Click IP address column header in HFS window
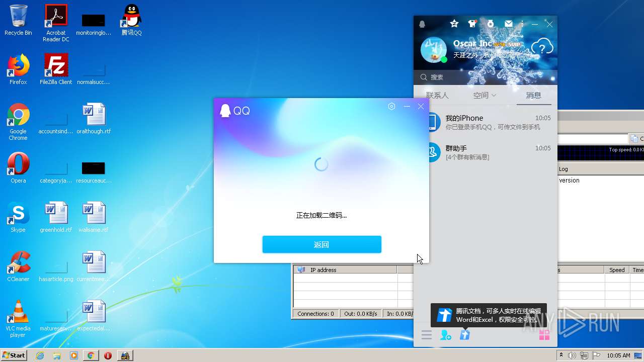The image size is (644, 362). click(x=345, y=270)
